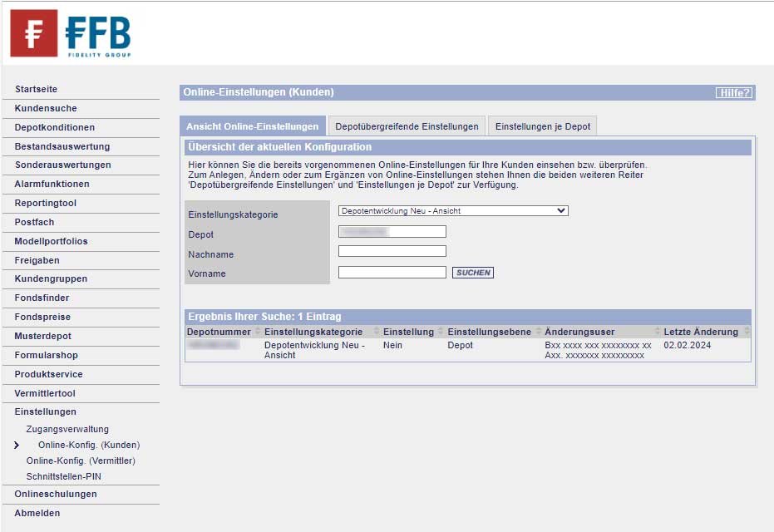Select the Ansicht Online-Einstellungen tab
The height and width of the screenshot is (532, 774).
(251, 126)
